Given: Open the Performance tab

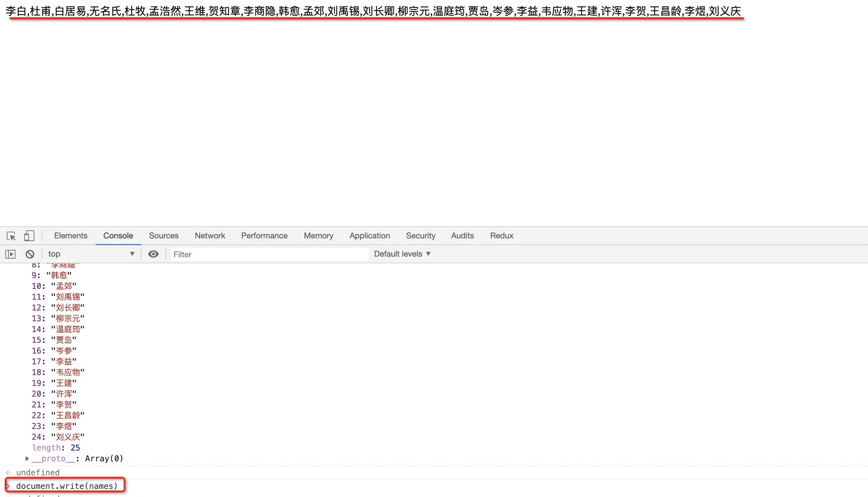Looking at the screenshot, I should point(264,236).
